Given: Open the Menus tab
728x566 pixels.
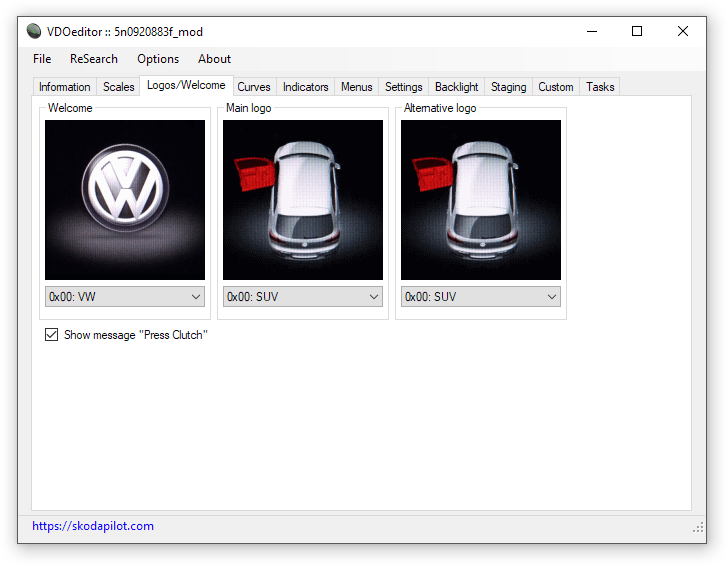Looking at the screenshot, I should click(357, 87).
